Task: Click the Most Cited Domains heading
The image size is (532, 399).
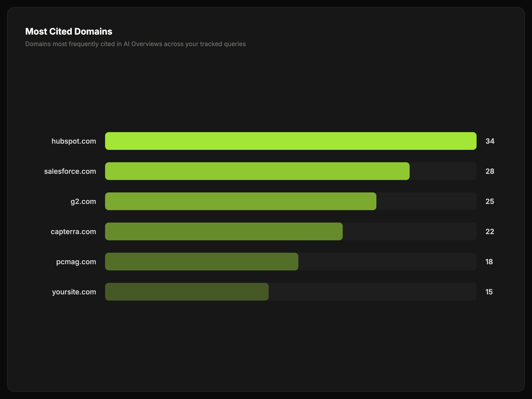Action: pyautogui.click(x=69, y=31)
